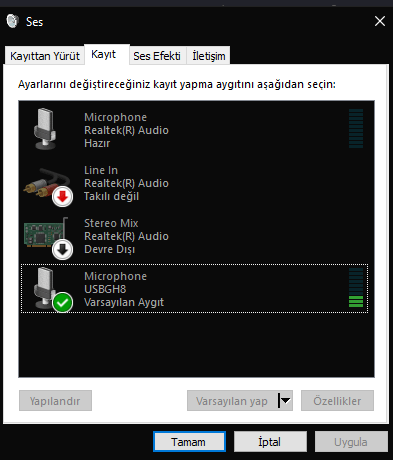Click the USBGH8 Microphone device icon
393x460 pixels.
(45, 288)
